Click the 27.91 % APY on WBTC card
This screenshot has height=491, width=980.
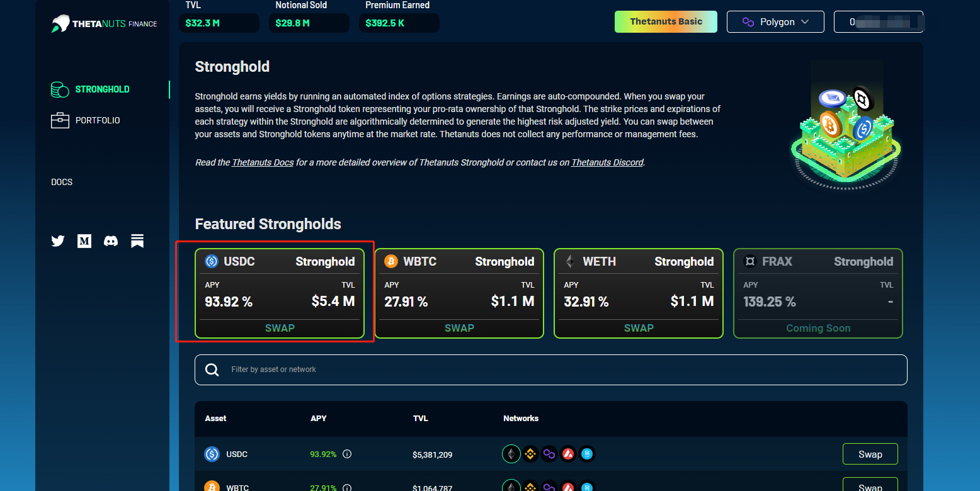coord(406,302)
